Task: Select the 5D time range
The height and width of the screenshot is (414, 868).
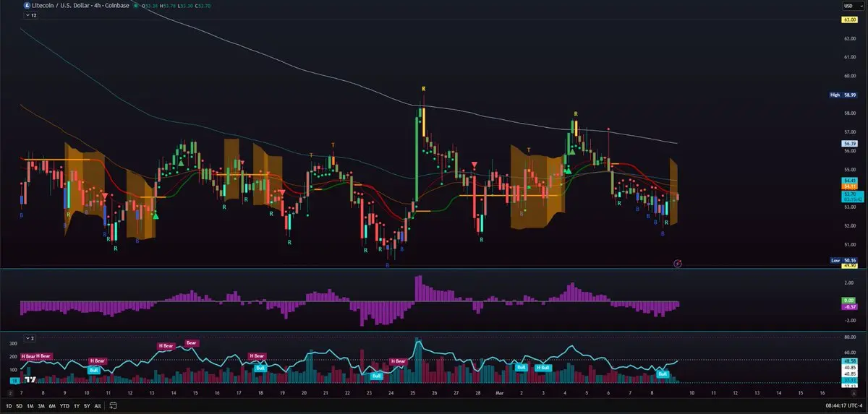Action: (x=20, y=406)
